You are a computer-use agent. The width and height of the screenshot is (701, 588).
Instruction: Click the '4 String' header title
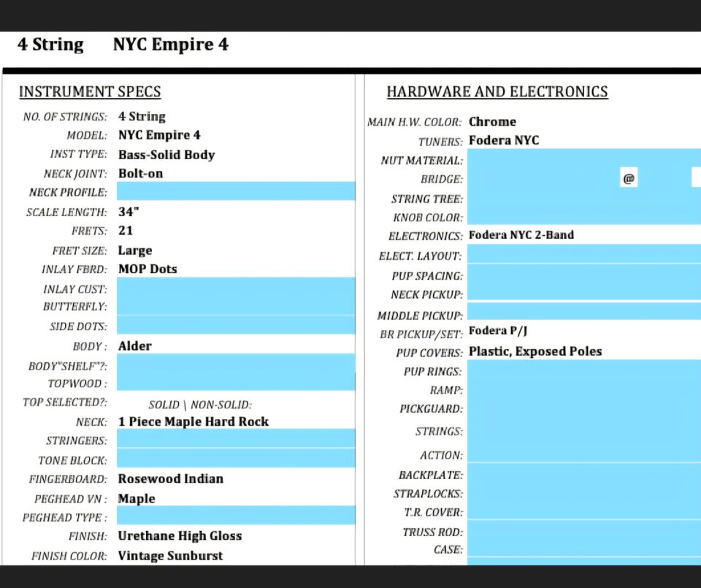click(x=50, y=45)
